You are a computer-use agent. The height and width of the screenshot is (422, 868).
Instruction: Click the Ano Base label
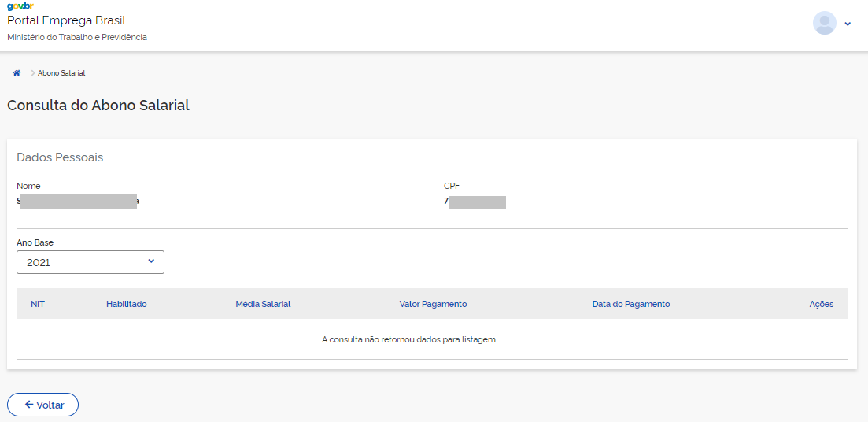[35, 242]
